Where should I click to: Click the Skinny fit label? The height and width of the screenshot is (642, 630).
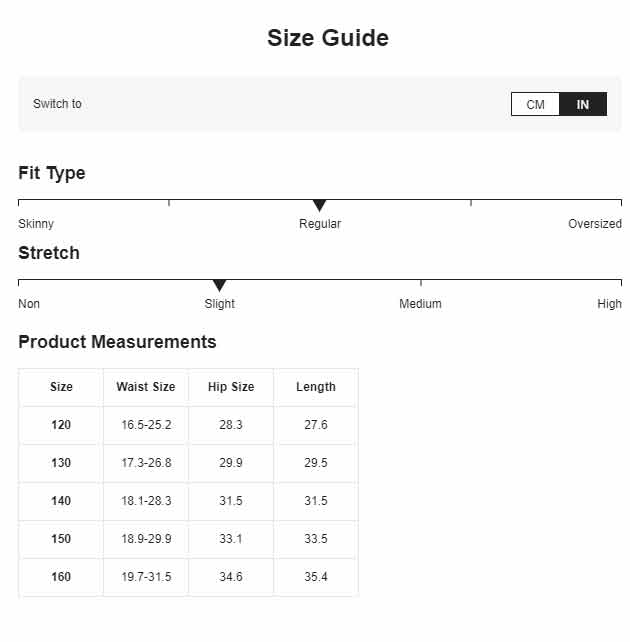click(x=36, y=224)
